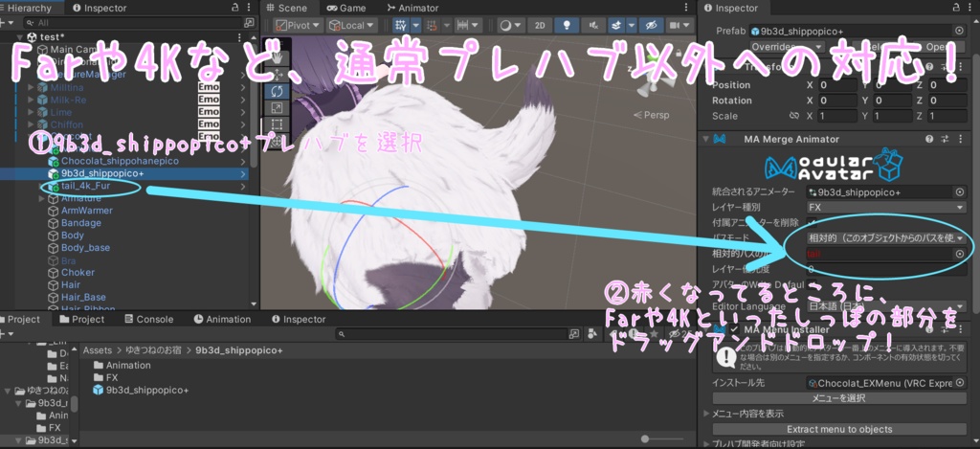Collapse the MA Merge Animator component

pyautogui.click(x=706, y=139)
